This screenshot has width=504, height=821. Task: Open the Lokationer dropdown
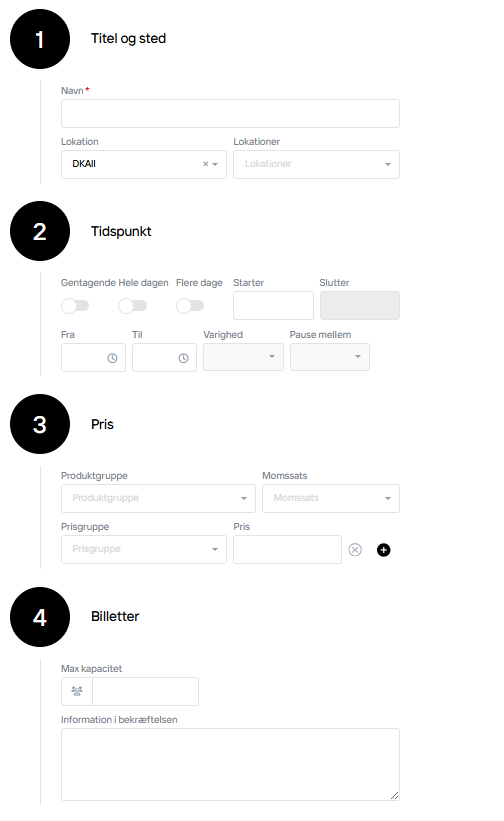[x=316, y=164]
